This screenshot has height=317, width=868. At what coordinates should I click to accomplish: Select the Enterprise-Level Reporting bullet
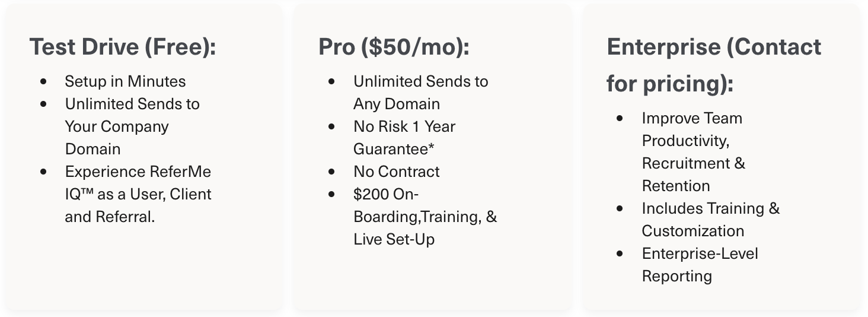tap(700, 265)
